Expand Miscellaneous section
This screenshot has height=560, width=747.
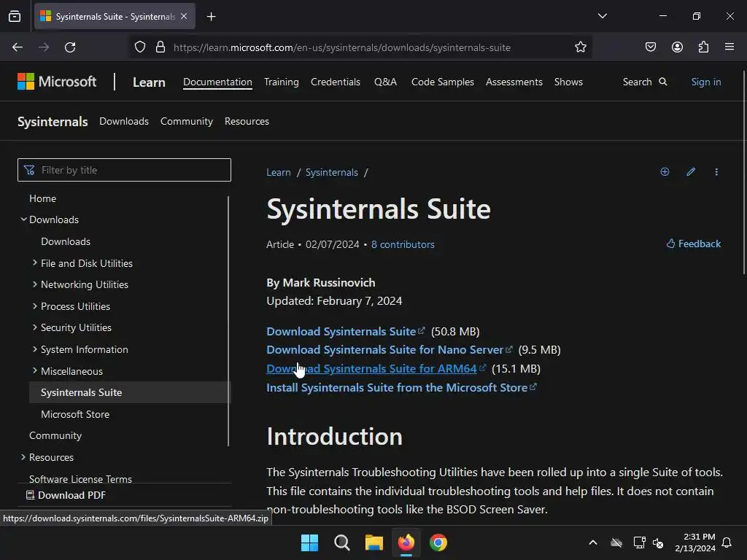[x=35, y=371]
